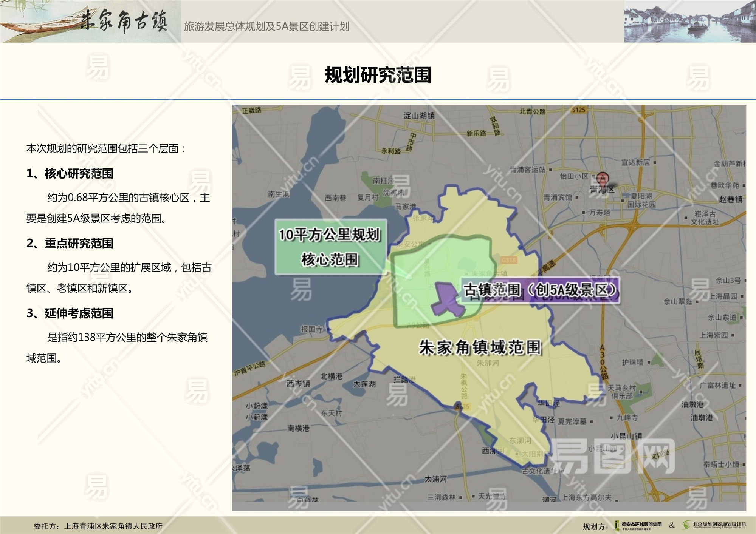
Task: Click the 委托方 client text in footer
Action: click(98, 526)
